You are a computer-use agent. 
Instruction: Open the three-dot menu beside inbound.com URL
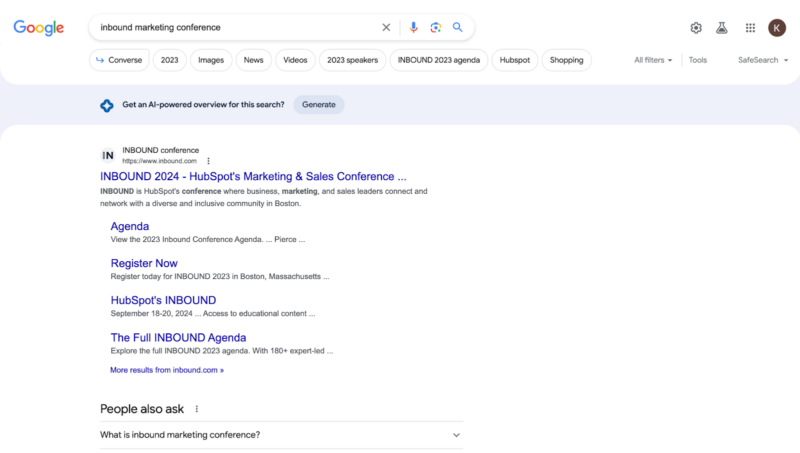click(208, 161)
